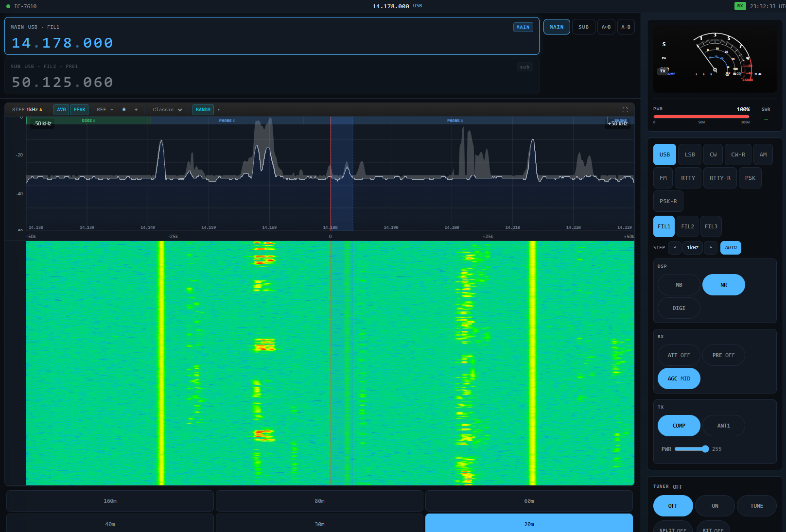
Task: Click the TX badge on the meter
Action: coord(663,71)
